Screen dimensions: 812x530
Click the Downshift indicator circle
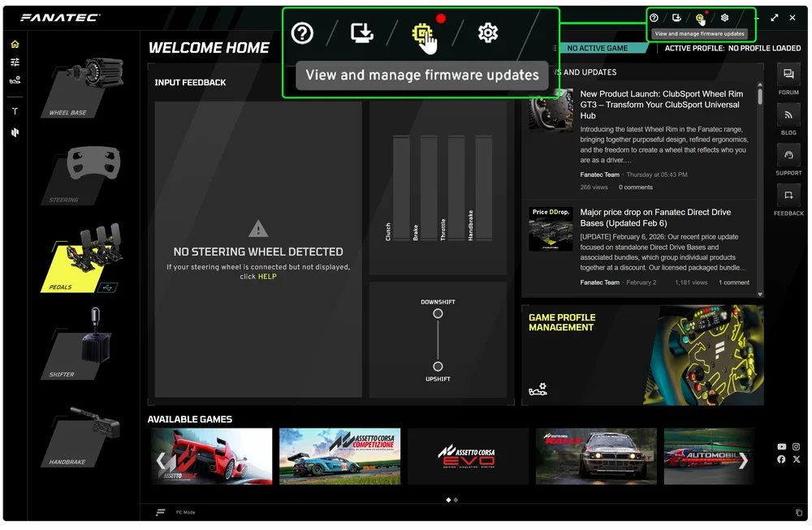tap(438, 314)
